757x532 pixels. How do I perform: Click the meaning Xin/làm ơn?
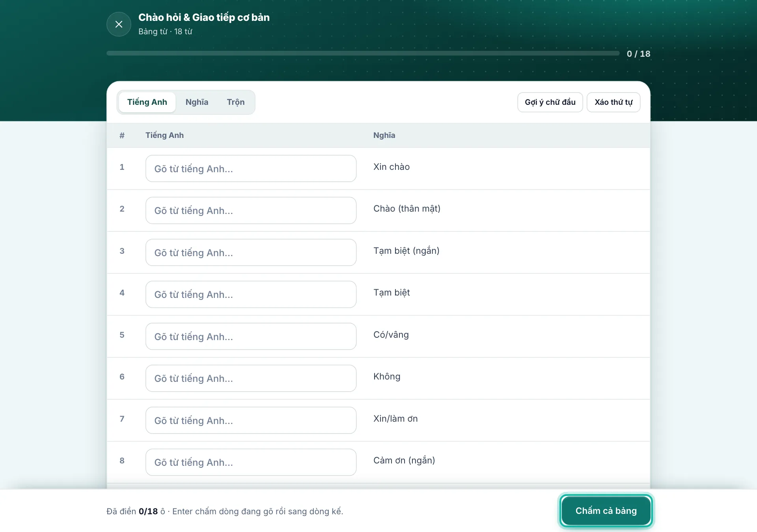click(x=395, y=419)
